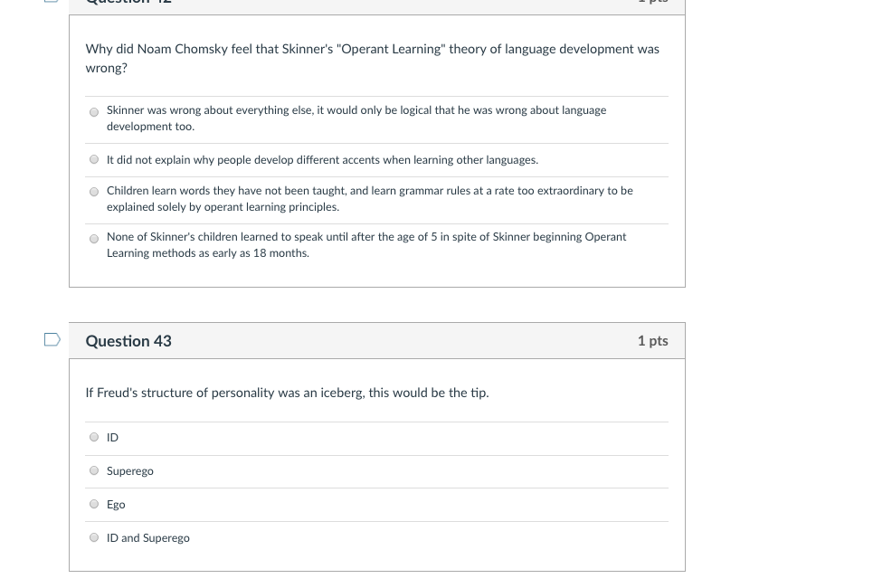Click the '1 pts' label of Question 43
Image resolution: width=892 pixels, height=588 pixels.
coord(652,341)
